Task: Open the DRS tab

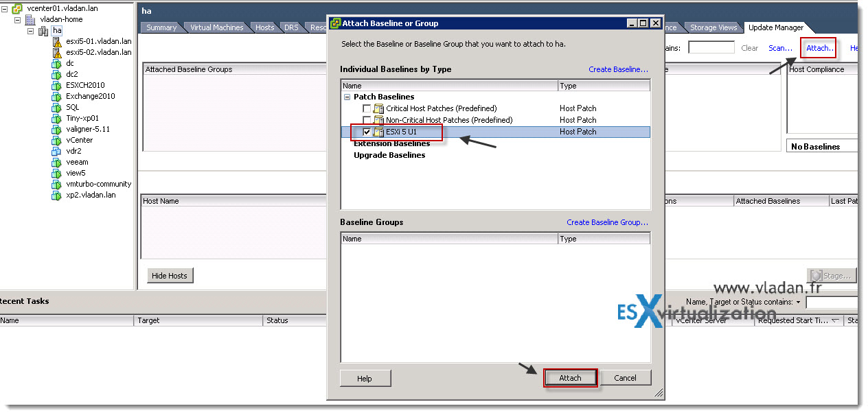Action: [291, 27]
